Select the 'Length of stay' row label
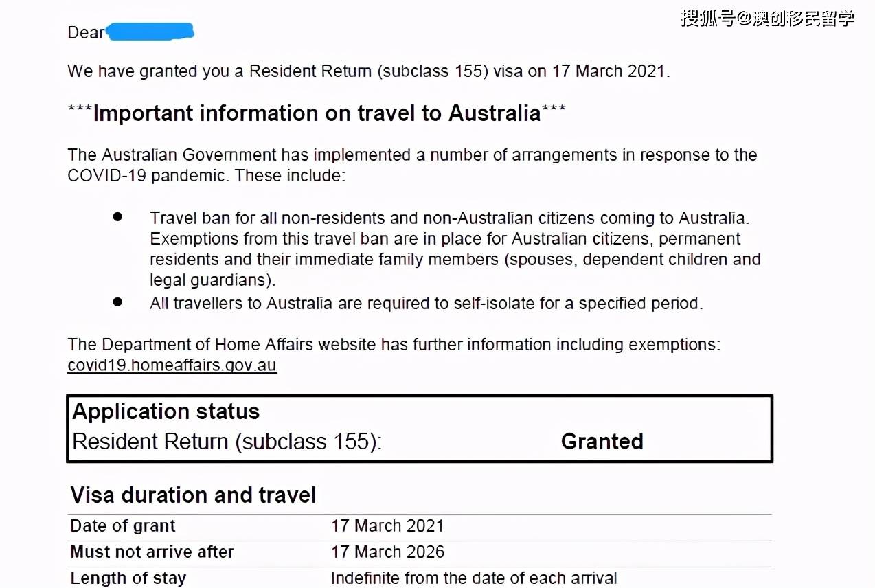Image resolution: width=875 pixels, height=588 pixels. (128, 578)
